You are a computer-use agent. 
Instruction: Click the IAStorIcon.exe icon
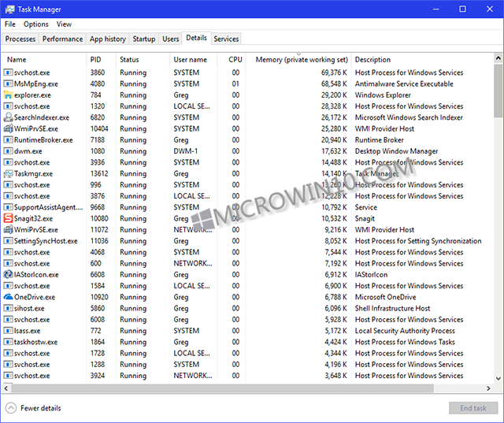[x=8, y=275]
